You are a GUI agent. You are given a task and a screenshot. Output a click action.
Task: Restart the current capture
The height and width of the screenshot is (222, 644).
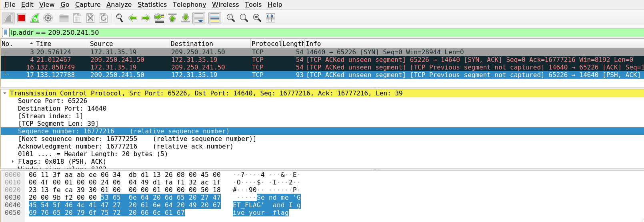[35, 18]
